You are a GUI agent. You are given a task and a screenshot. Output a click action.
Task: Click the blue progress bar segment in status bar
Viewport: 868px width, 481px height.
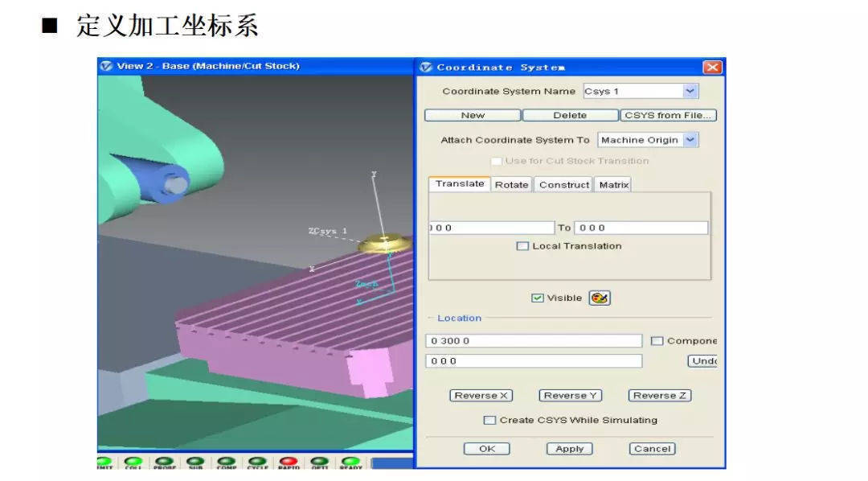(x=392, y=463)
